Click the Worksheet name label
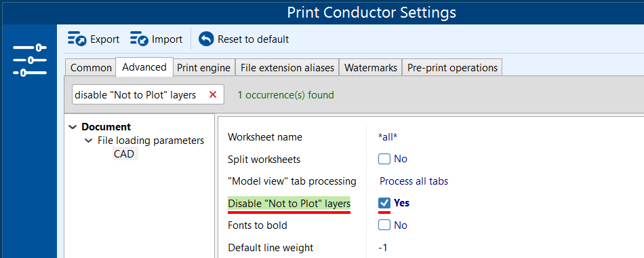Viewport: 644px width, 258px height. 265,137
